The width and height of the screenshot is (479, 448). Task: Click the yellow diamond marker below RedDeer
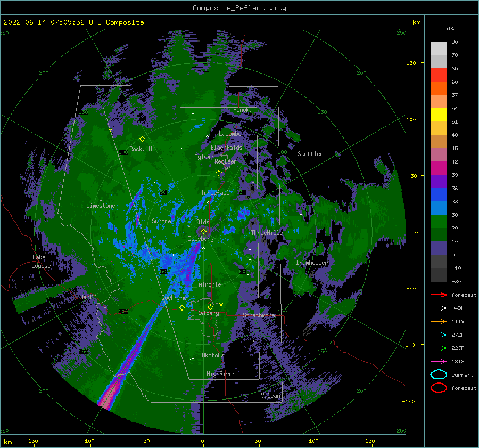pyautogui.click(x=219, y=173)
